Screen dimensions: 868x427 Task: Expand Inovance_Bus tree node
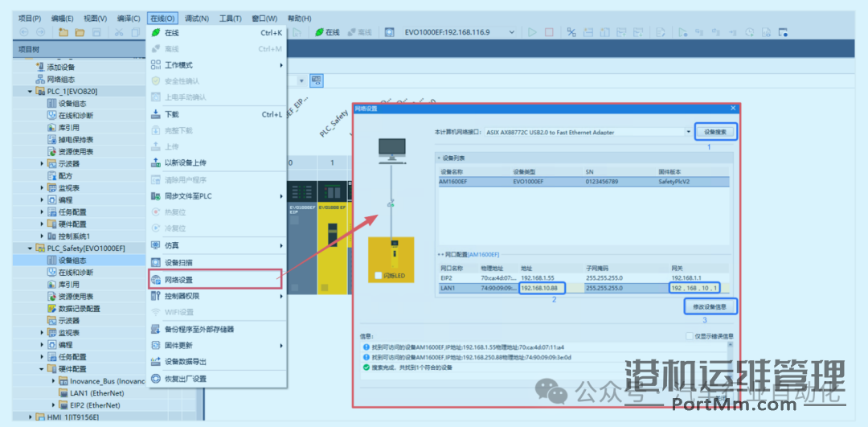click(54, 381)
